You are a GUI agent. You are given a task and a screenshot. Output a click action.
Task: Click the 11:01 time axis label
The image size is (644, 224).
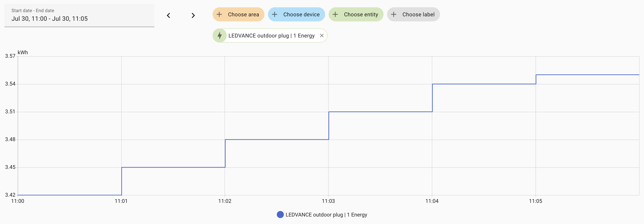click(x=121, y=201)
